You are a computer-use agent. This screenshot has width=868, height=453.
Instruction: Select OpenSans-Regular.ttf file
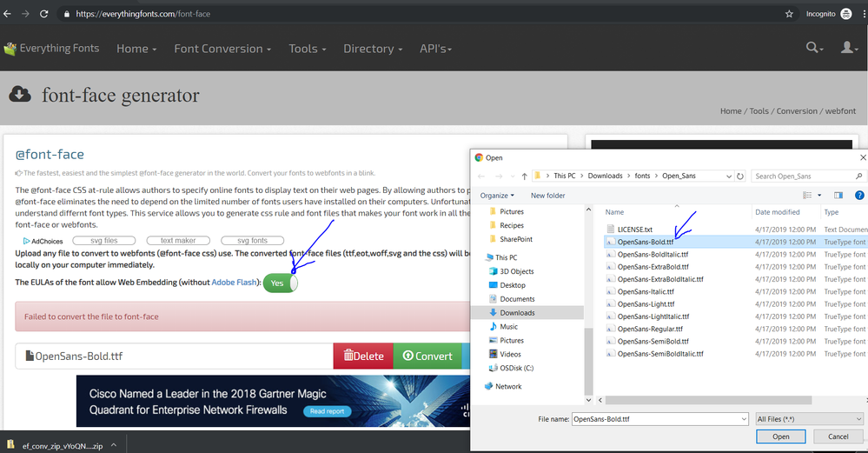pos(650,329)
